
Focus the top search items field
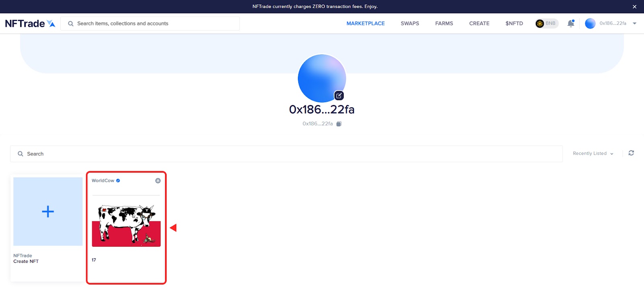(150, 23)
